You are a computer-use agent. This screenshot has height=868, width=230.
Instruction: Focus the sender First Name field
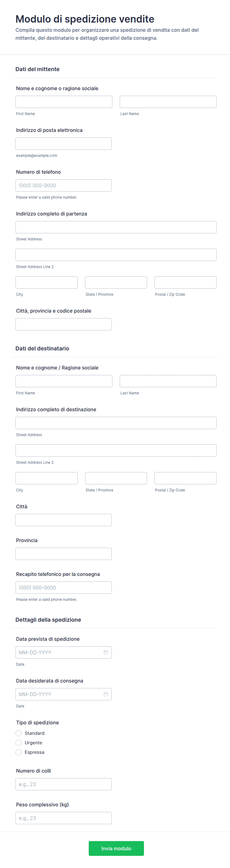(x=64, y=102)
